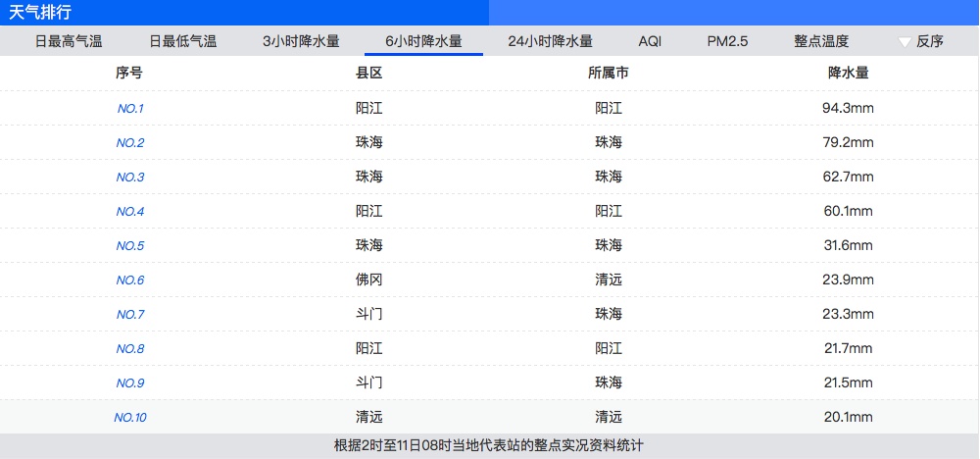This screenshot has width=980, height=459.
Task: Select the 6小时降水量 tab
Action: pos(423,42)
